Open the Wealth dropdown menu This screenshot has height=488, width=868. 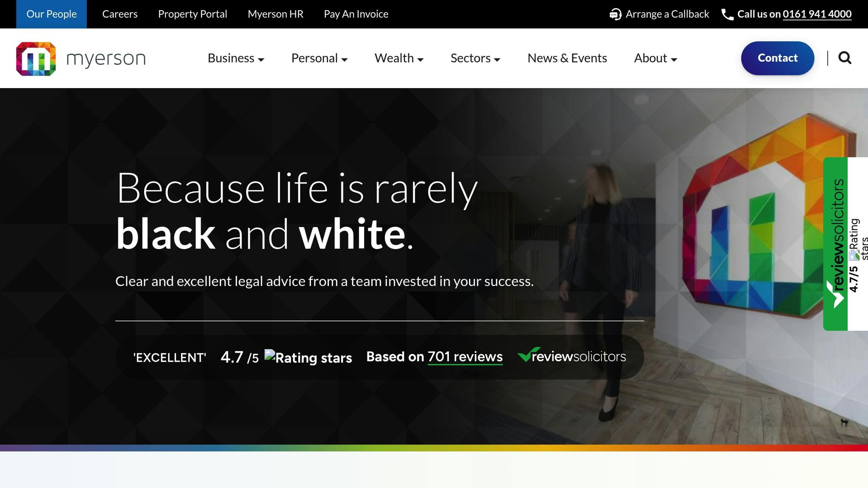(x=399, y=58)
